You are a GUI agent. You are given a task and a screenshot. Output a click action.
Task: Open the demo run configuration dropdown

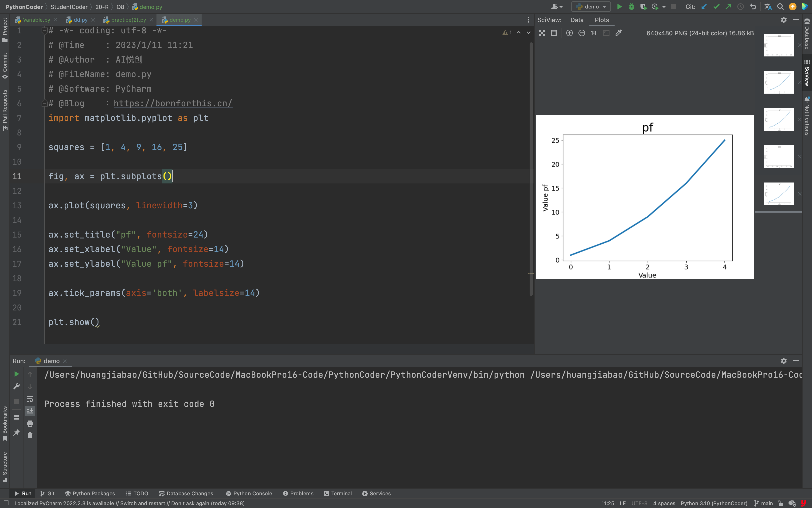pyautogui.click(x=591, y=7)
